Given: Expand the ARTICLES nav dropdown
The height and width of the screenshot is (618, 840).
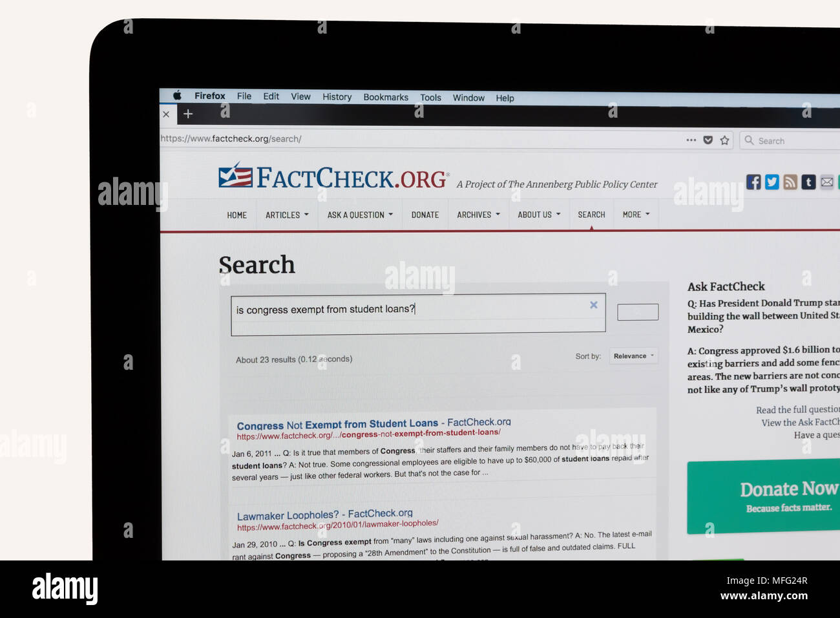Looking at the screenshot, I should coord(287,215).
